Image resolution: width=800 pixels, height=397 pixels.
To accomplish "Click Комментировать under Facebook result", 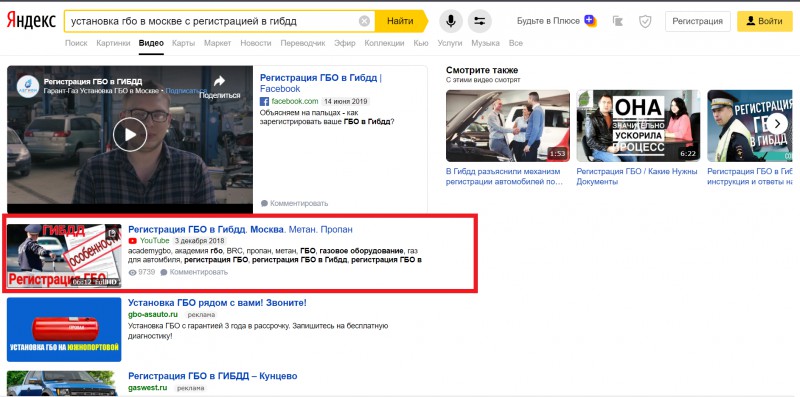I will tap(299, 203).
